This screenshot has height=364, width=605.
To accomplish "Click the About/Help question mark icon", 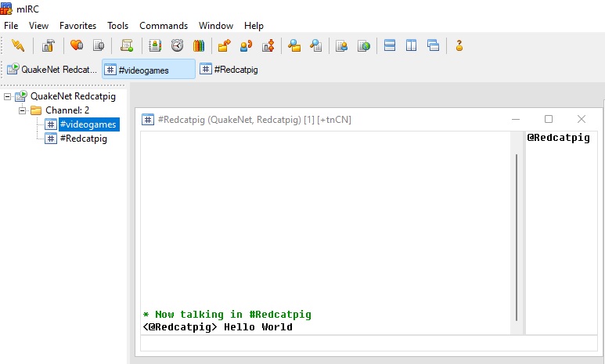I will coord(459,45).
